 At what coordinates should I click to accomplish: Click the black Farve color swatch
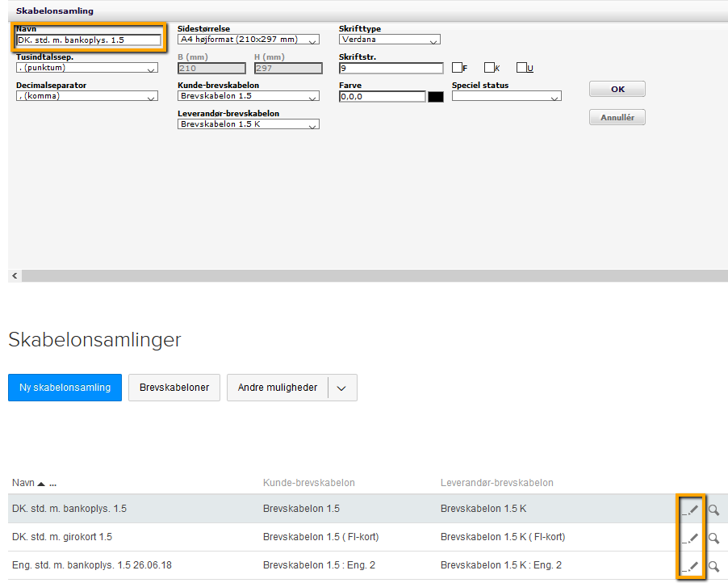[x=436, y=97]
